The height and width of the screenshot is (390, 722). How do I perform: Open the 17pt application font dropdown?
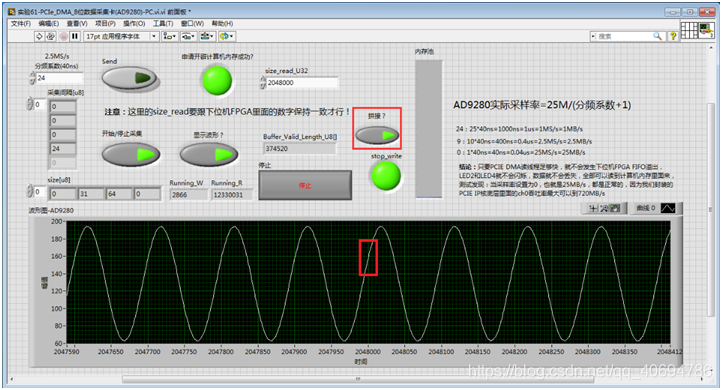(121, 36)
